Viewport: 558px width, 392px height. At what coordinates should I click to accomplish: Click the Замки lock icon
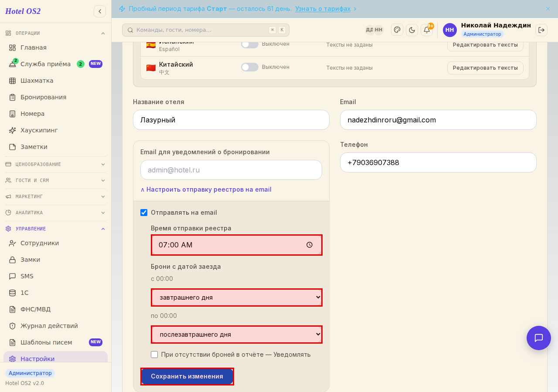[x=12, y=260]
